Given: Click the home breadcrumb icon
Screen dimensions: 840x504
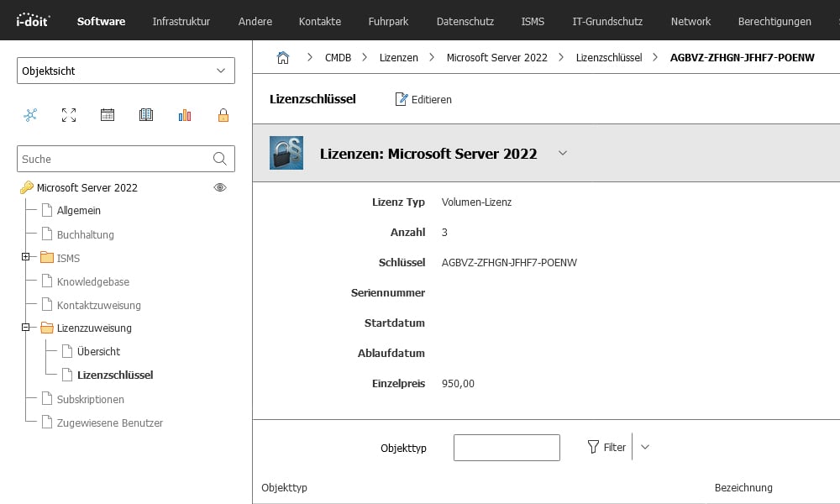Looking at the screenshot, I should [x=283, y=57].
